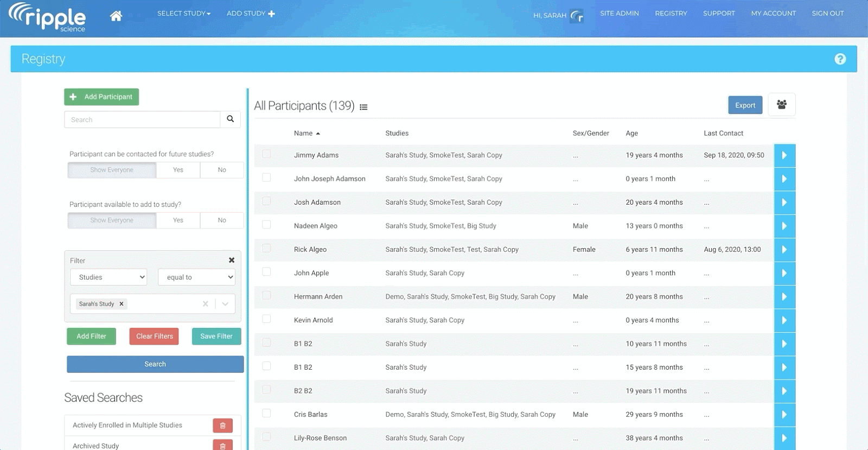
Task: Click the group participants icon button
Action: (x=781, y=105)
